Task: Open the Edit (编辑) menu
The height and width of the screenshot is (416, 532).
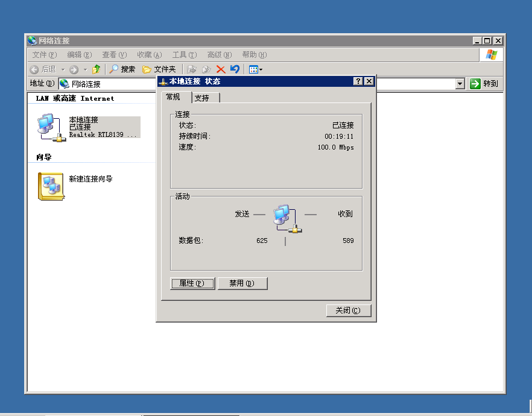Action: [x=80, y=55]
